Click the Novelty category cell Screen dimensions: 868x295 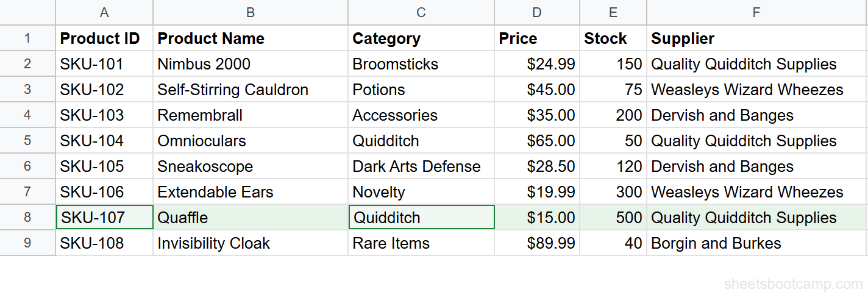[x=421, y=192]
